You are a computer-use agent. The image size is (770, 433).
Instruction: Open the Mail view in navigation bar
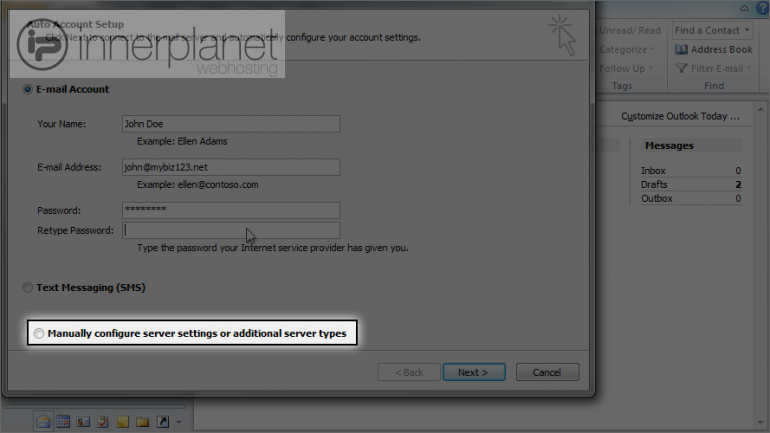(43, 421)
